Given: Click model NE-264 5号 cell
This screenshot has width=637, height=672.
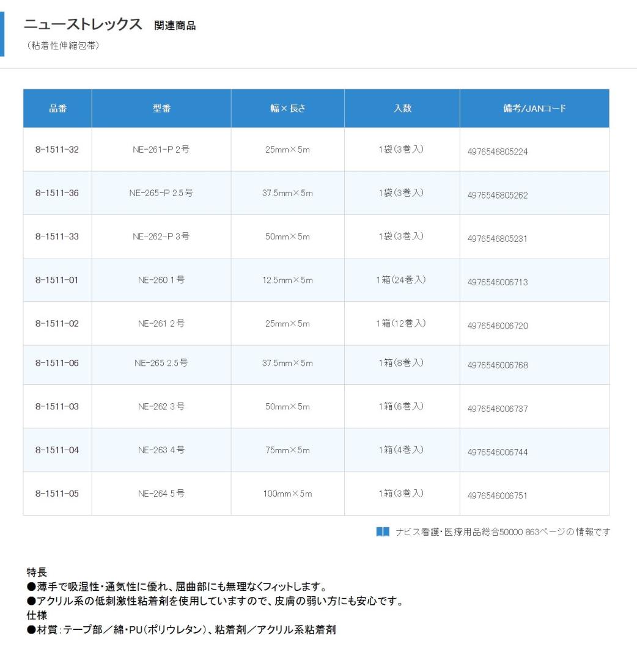Looking at the screenshot, I should (x=161, y=494).
